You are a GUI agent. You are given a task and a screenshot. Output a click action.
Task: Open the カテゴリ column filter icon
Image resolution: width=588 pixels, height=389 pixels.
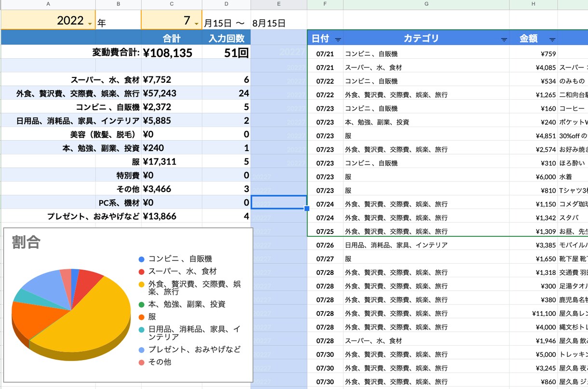pos(504,39)
